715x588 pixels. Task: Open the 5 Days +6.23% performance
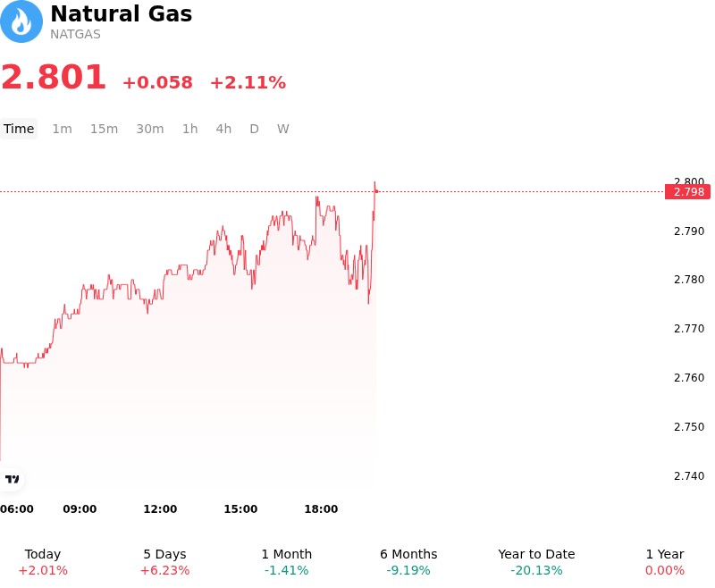pyautogui.click(x=164, y=562)
